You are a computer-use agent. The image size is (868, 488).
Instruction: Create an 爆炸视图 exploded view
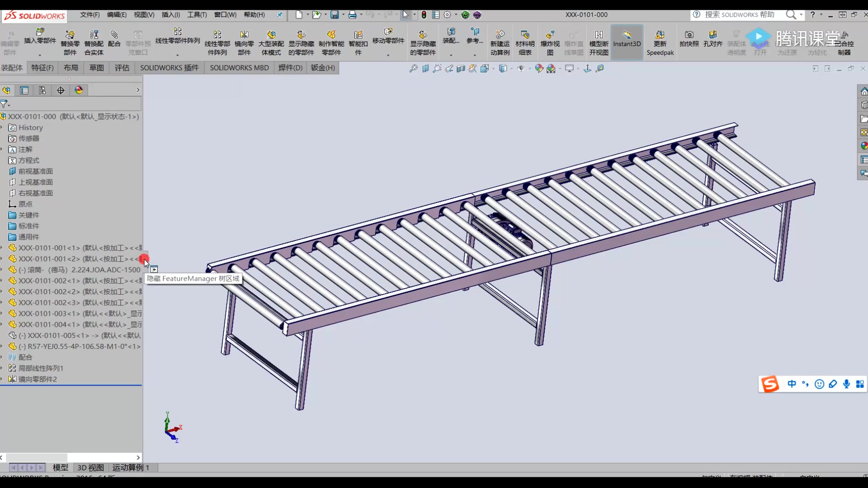pos(550,42)
